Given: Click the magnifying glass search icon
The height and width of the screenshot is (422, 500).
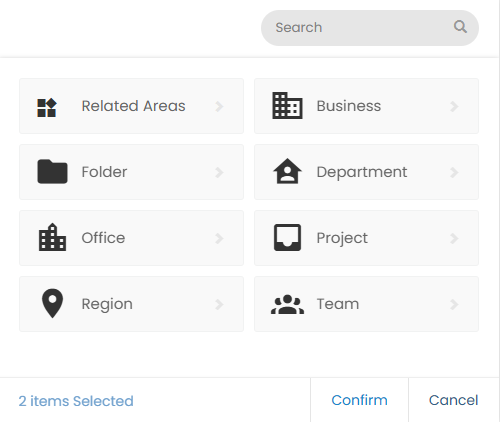Looking at the screenshot, I should coord(460,27).
